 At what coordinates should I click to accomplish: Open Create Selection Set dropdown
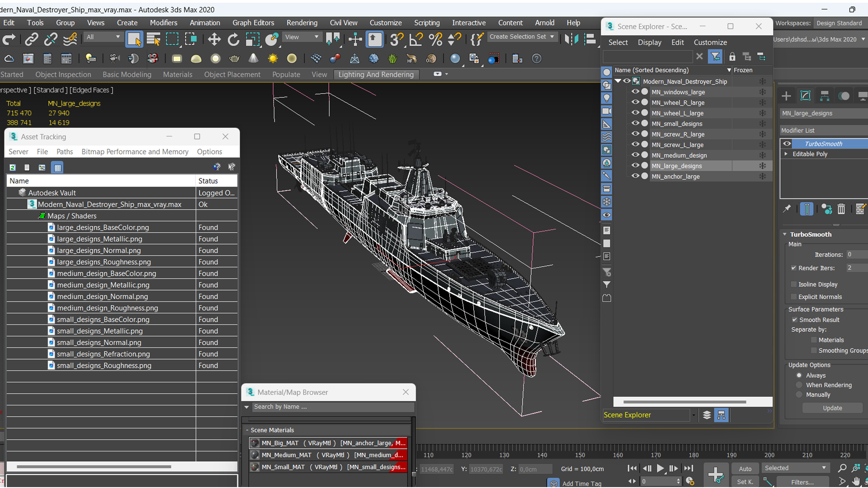tap(522, 37)
